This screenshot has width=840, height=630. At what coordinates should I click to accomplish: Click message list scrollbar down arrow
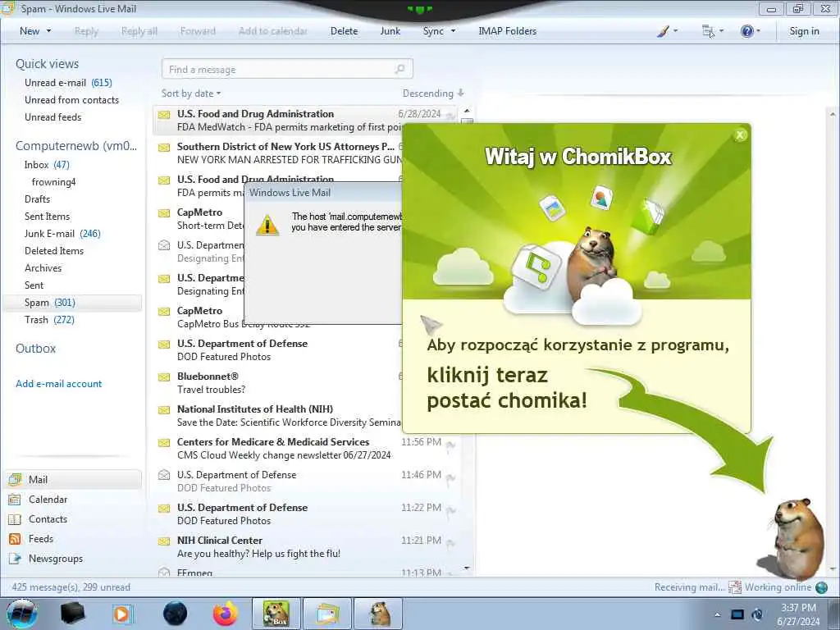click(467, 568)
